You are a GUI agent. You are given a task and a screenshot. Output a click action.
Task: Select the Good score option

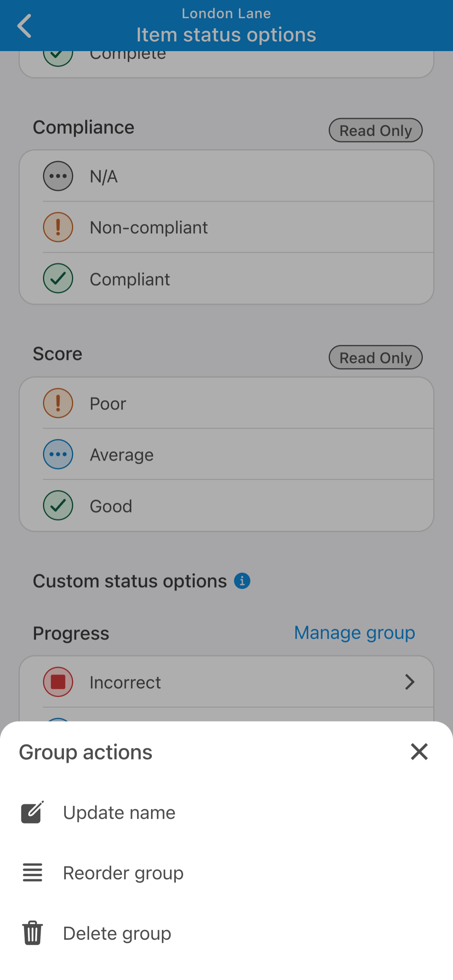[111, 506]
